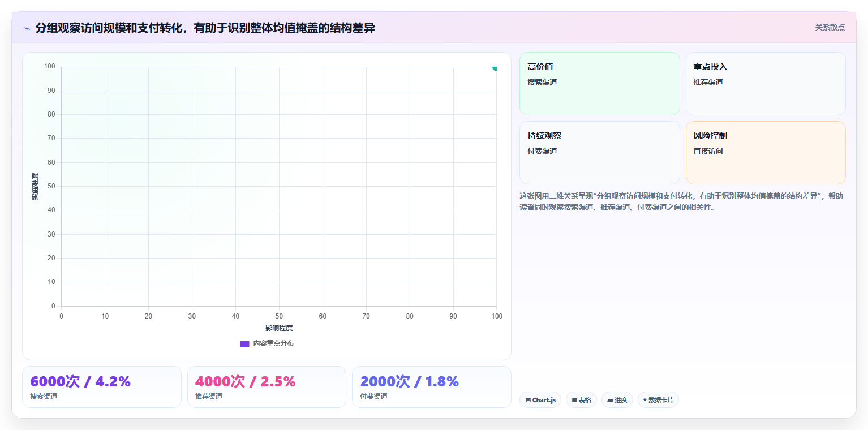Click the x-axis tick label 50

[279, 316]
